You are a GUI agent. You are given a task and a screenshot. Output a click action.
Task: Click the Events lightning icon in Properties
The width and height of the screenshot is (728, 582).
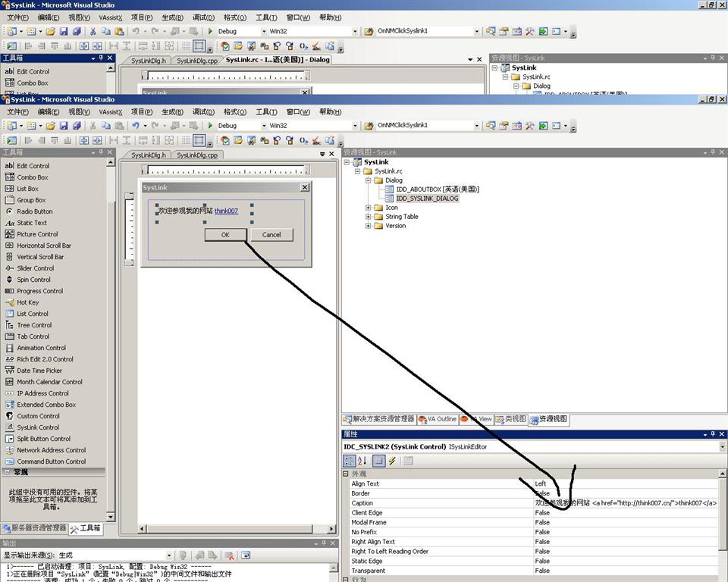tap(392, 461)
